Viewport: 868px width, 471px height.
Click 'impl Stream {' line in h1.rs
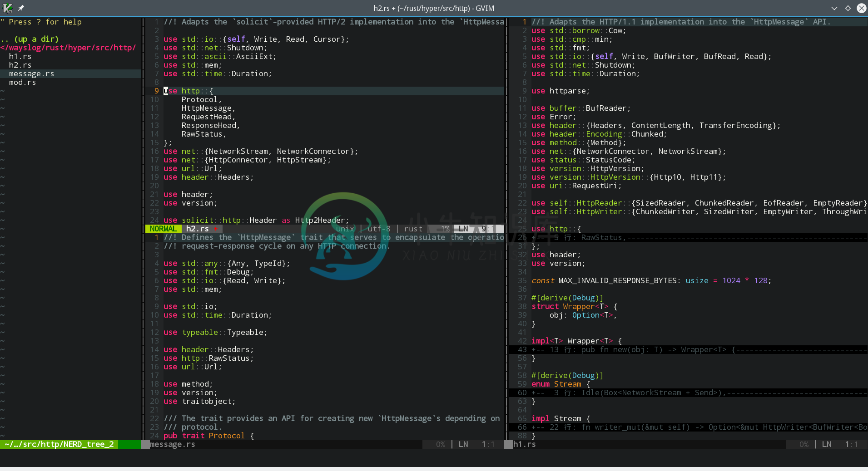click(x=560, y=418)
